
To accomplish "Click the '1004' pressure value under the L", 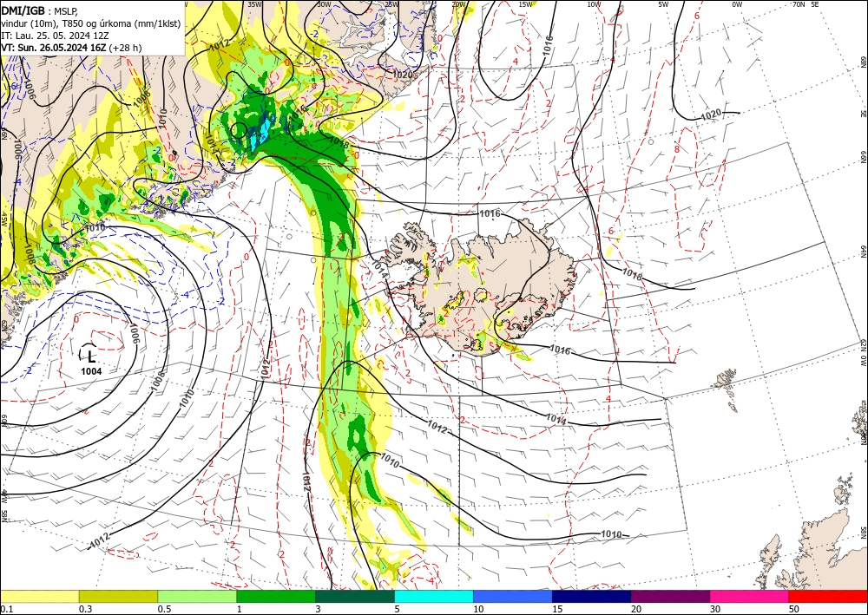I will click(91, 371).
